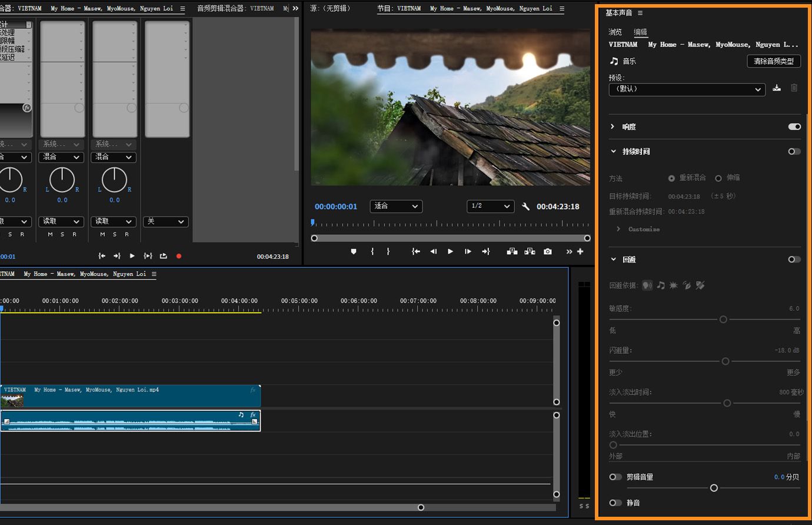Image resolution: width=812 pixels, height=525 pixels.
Task: Turn on the 静音 mute toggle
Action: pos(615,503)
